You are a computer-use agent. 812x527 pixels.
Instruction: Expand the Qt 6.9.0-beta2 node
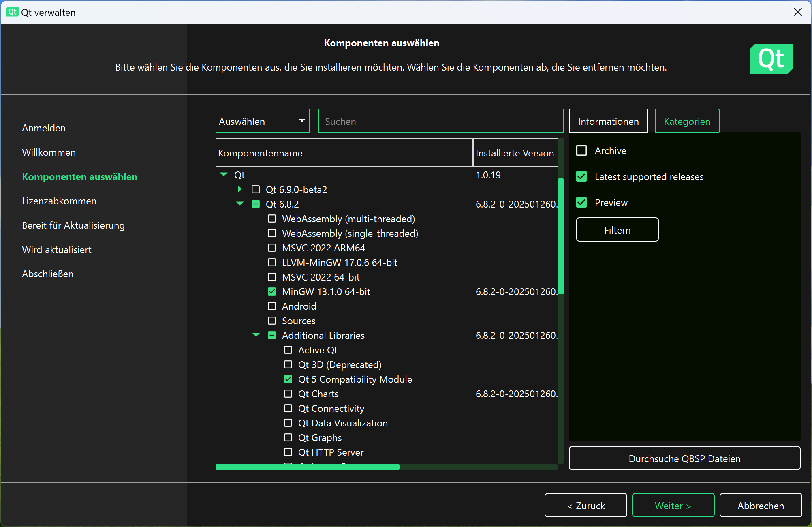(239, 189)
